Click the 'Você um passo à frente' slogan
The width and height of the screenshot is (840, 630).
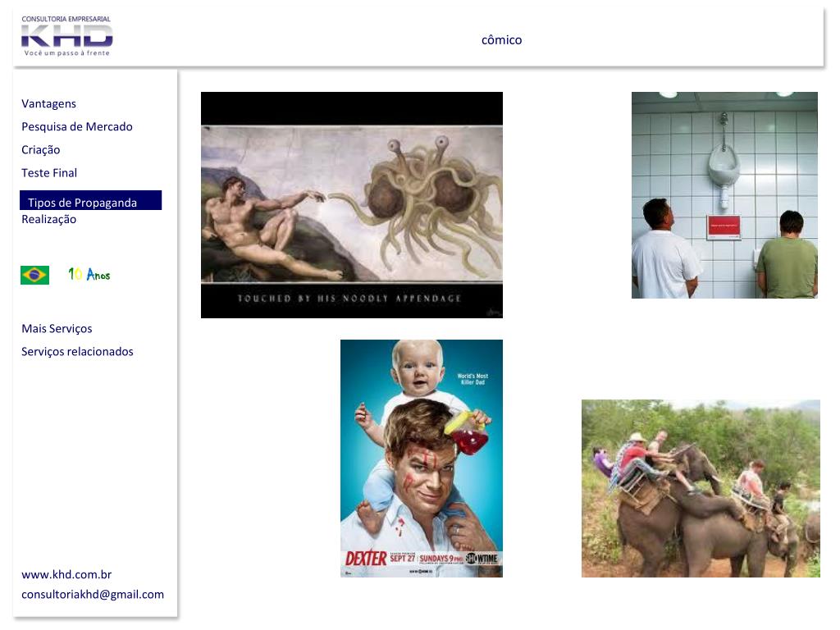(x=67, y=53)
